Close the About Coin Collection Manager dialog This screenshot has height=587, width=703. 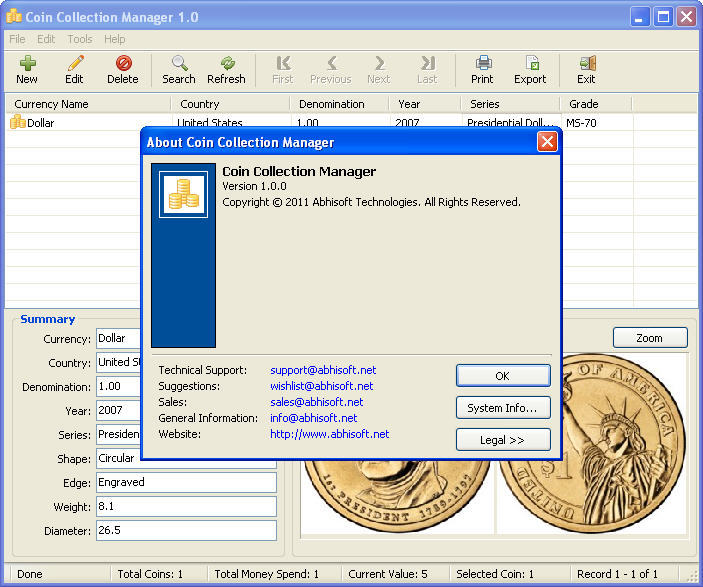547,142
